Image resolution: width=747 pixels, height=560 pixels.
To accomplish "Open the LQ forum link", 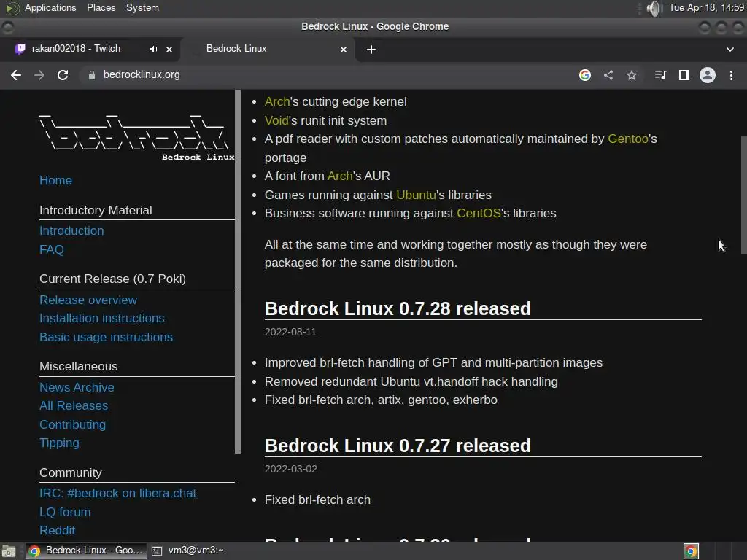I will (x=65, y=513).
